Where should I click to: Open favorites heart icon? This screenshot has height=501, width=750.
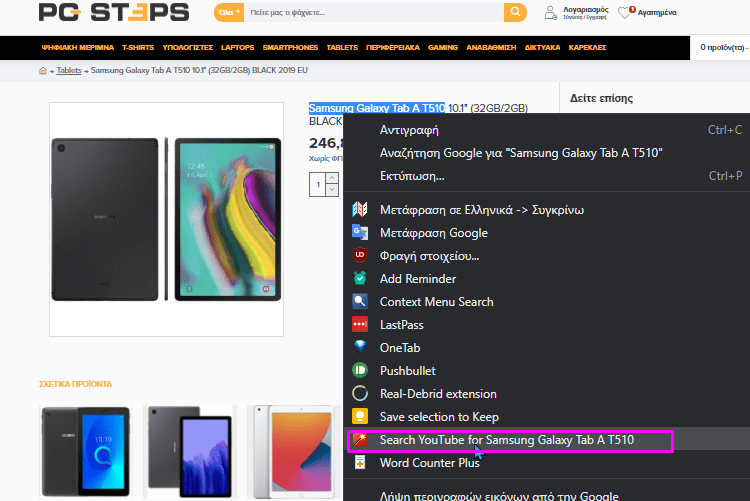626,12
